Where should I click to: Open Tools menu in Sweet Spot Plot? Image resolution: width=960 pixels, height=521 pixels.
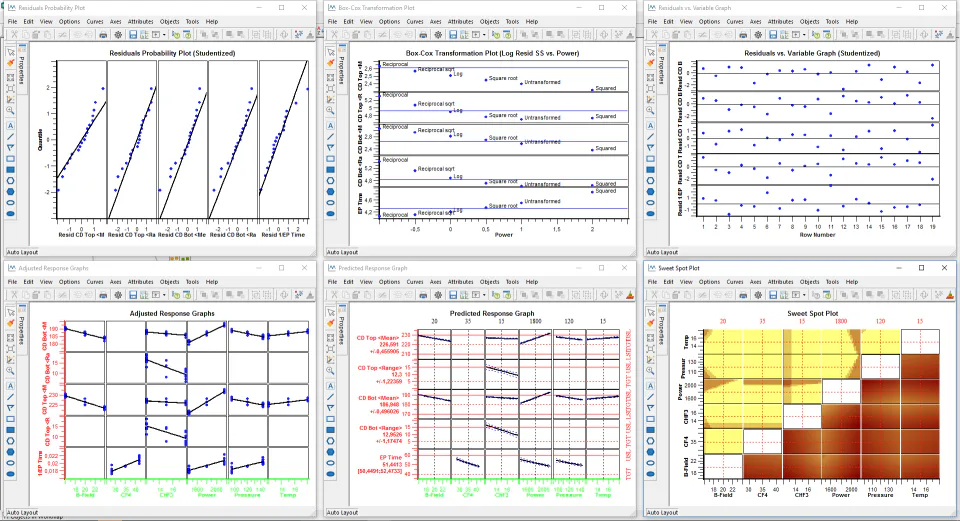coord(833,282)
